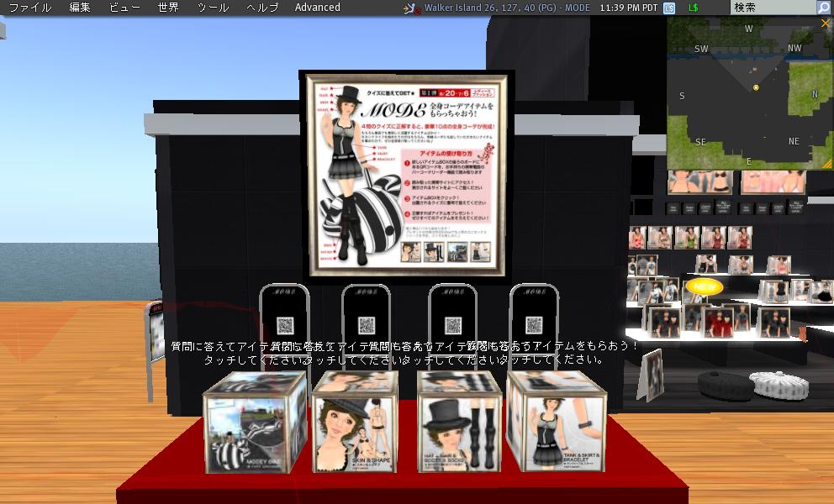834x504 pixels.
Task: Click the green camisole vendor picture
Action: coord(687,238)
